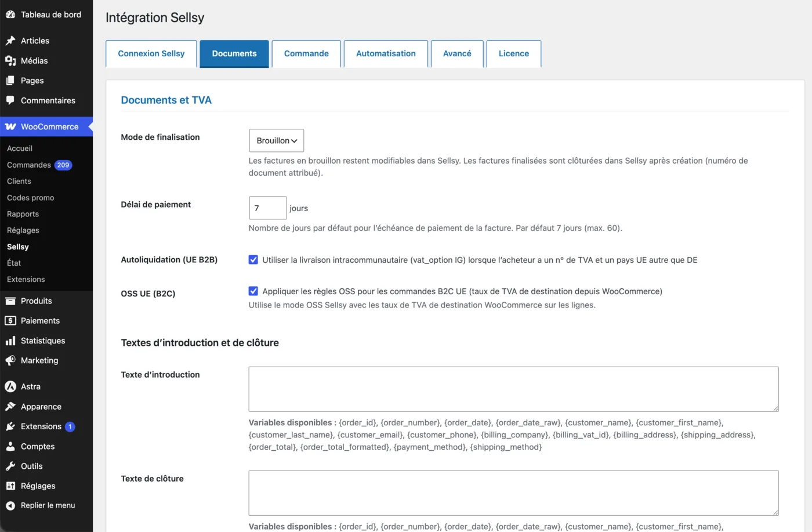Click the Délai de paiement days field
The height and width of the screenshot is (532, 812).
(x=267, y=208)
